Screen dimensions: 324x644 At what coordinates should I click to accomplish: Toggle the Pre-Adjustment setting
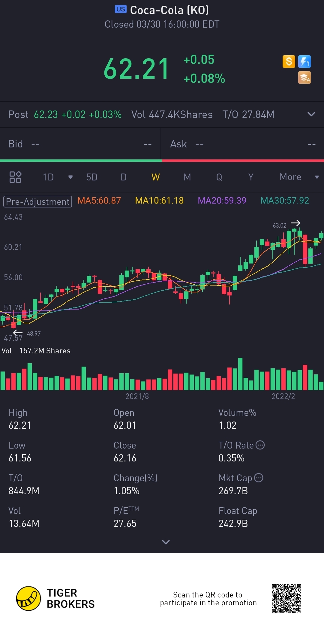37,201
